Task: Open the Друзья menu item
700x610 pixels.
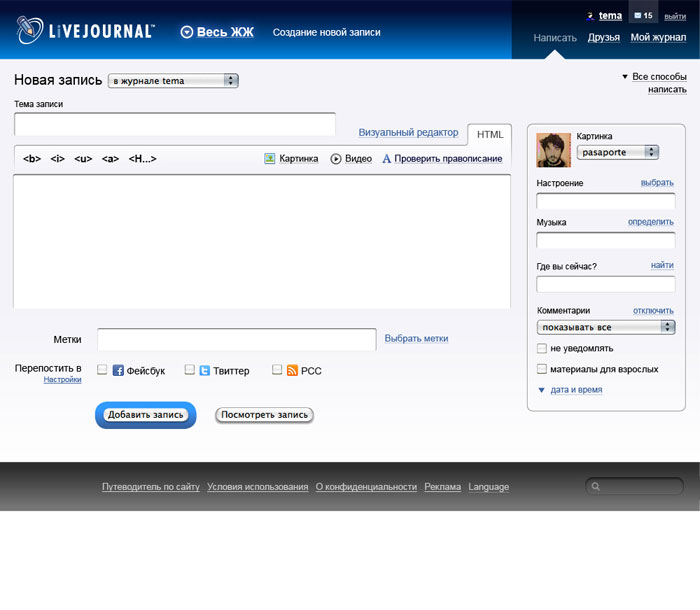Action: tap(603, 37)
